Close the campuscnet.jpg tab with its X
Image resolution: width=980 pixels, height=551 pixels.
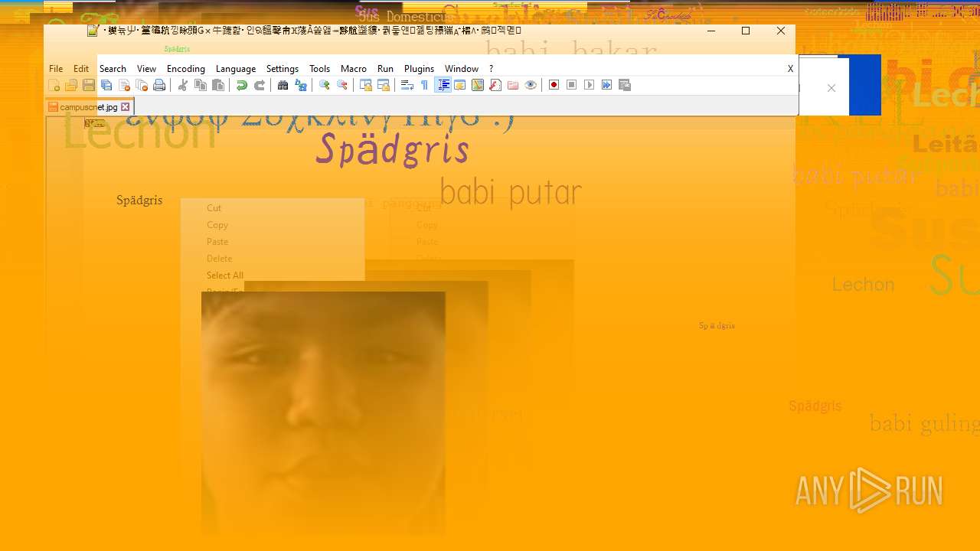(x=126, y=107)
